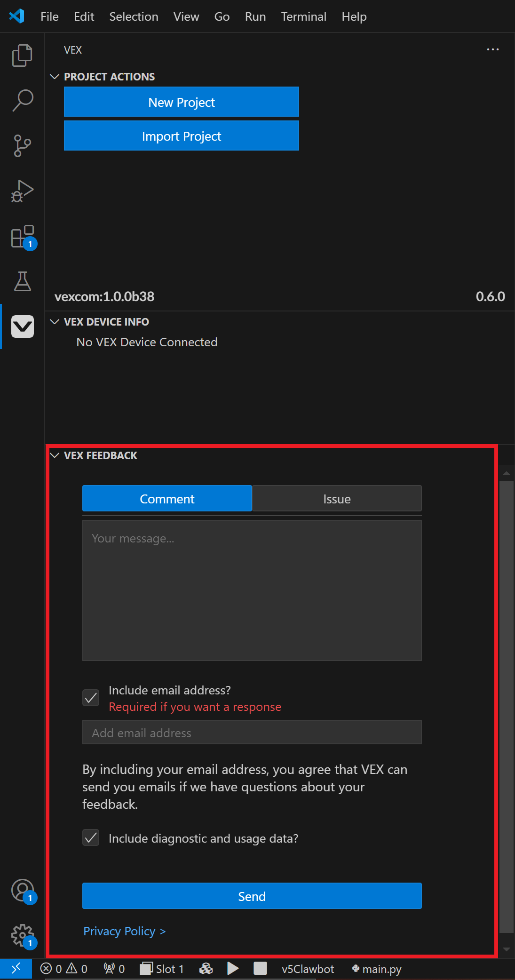Open the Search magnifier icon
Image resolution: width=515 pixels, height=980 pixels.
[22, 100]
